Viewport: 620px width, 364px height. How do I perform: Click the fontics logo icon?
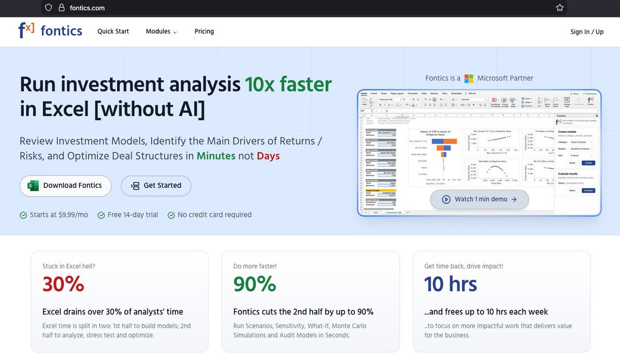click(x=26, y=31)
